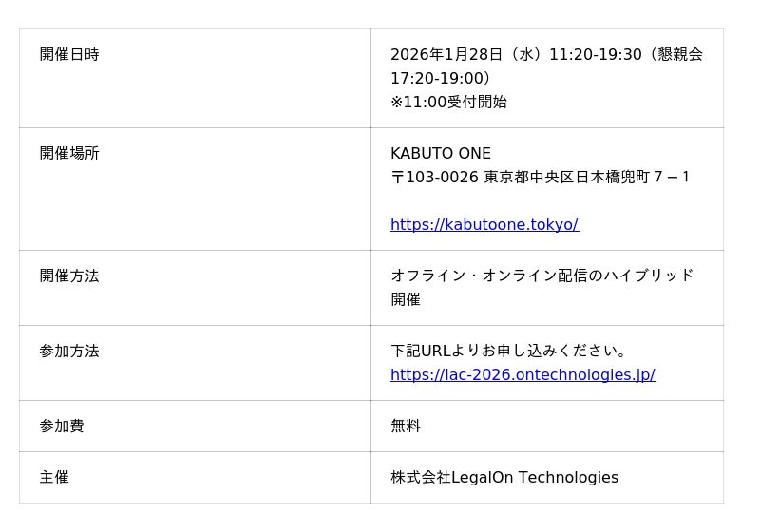
Task: Open the lac-2026.ontechnologies.jp registration link
Action: pyautogui.click(x=522, y=375)
